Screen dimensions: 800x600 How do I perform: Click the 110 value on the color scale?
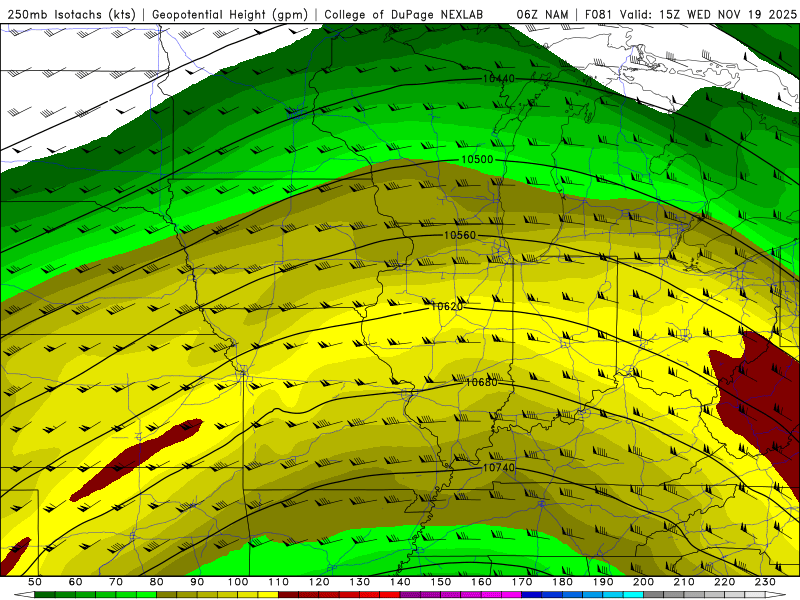(279, 582)
